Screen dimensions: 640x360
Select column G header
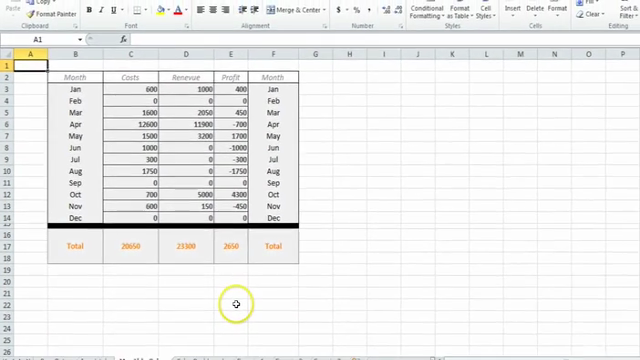(x=316, y=54)
